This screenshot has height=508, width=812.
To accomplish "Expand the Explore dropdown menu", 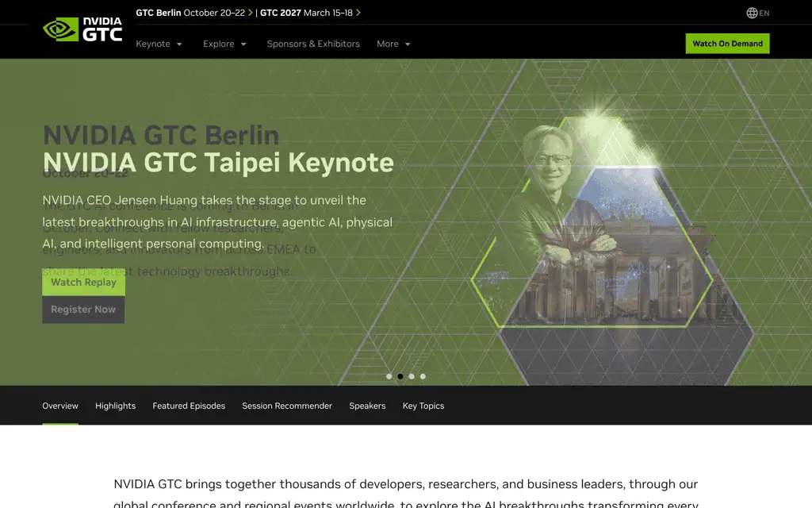I will (224, 44).
